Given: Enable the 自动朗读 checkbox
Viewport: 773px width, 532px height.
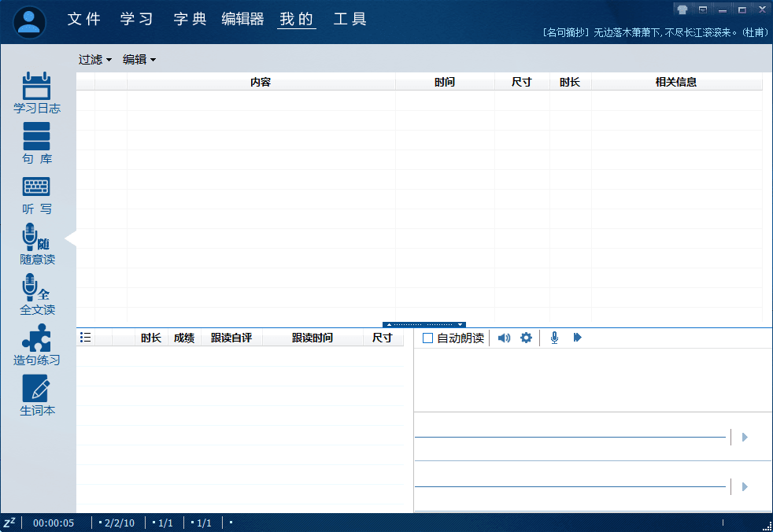Looking at the screenshot, I should pos(428,338).
